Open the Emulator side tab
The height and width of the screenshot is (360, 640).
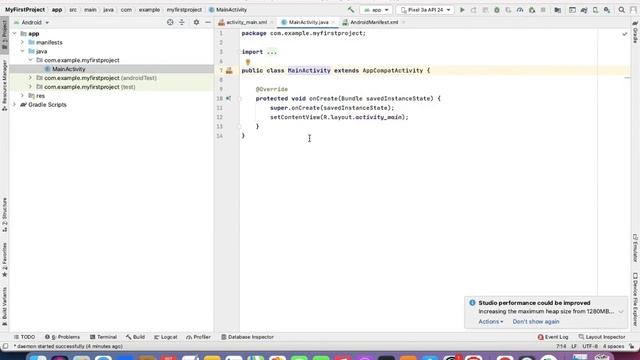[x=635, y=247]
